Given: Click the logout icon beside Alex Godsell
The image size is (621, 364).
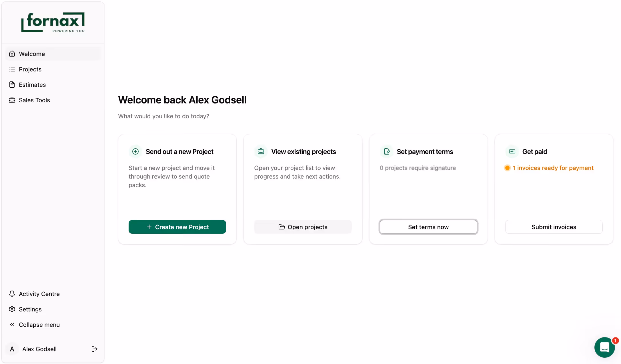Looking at the screenshot, I should click(x=95, y=349).
